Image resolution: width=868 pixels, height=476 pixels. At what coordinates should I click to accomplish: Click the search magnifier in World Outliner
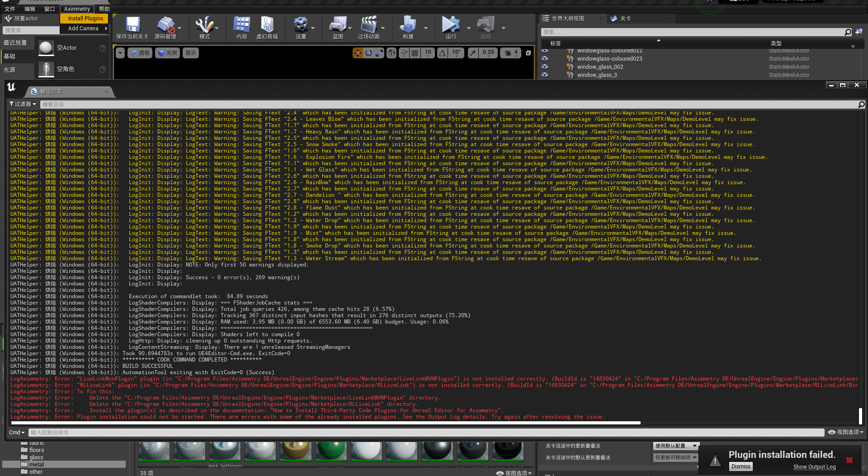(848, 32)
